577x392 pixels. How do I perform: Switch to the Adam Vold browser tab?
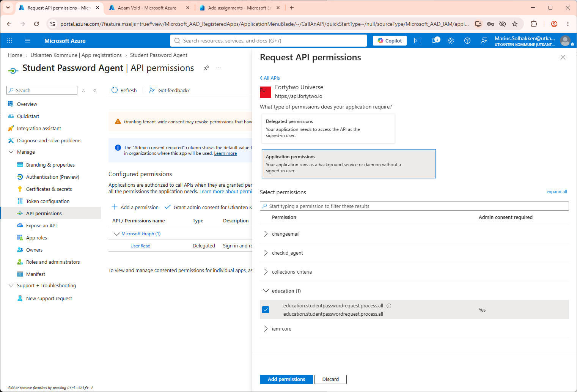147,8
